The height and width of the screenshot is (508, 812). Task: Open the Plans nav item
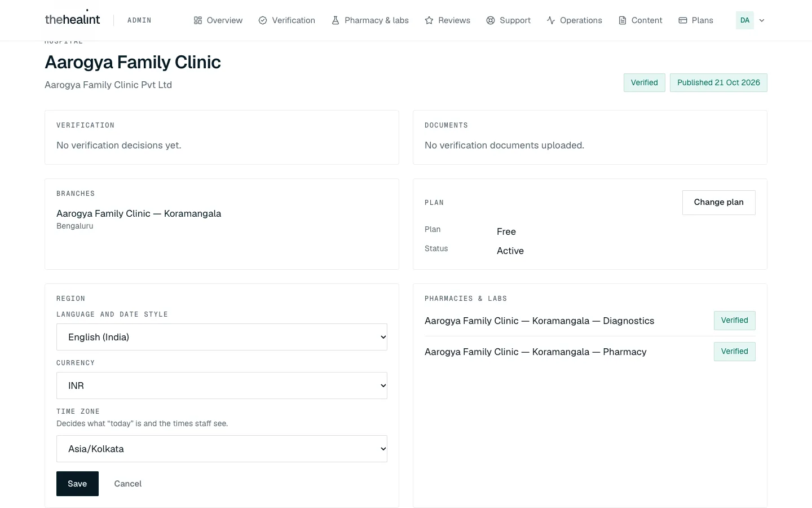point(696,20)
